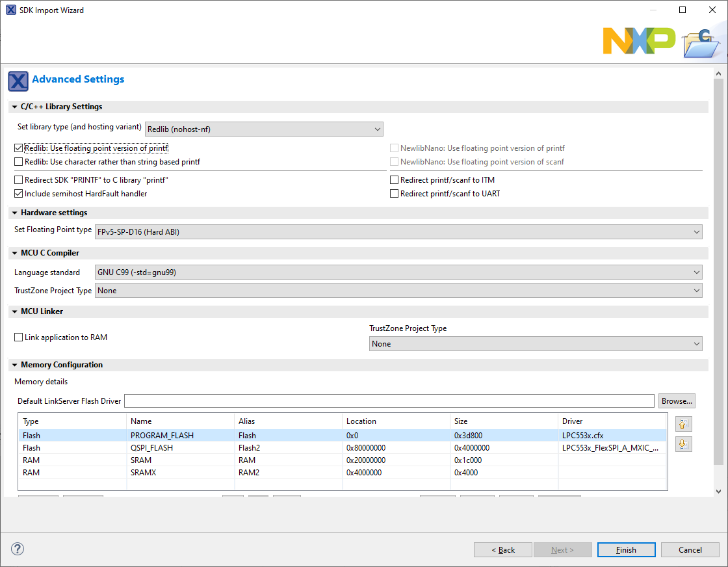Click the SDK Import Wizard title icon
This screenshot has width=728, height=567.
point(10,10)
